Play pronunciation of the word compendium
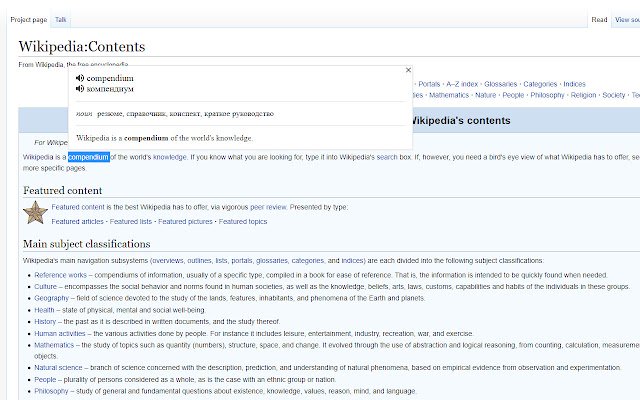The height and width of the screenshot is (400, 640). [80, 78]
